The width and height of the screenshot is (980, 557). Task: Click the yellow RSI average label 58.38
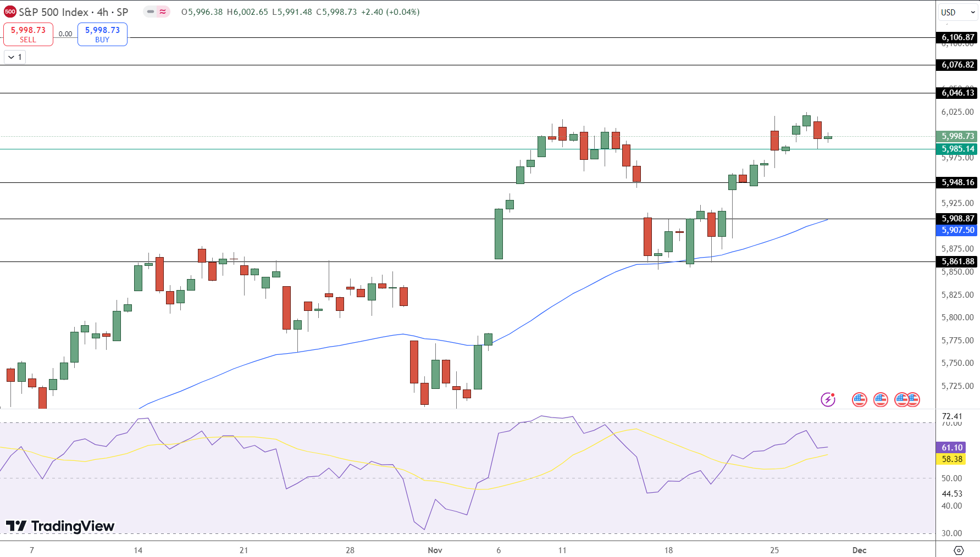pyautogui.click(x=952, y=459)
